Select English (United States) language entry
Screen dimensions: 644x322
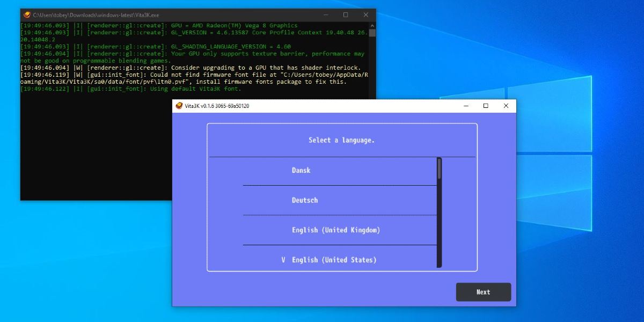click(x=334, y=260)
